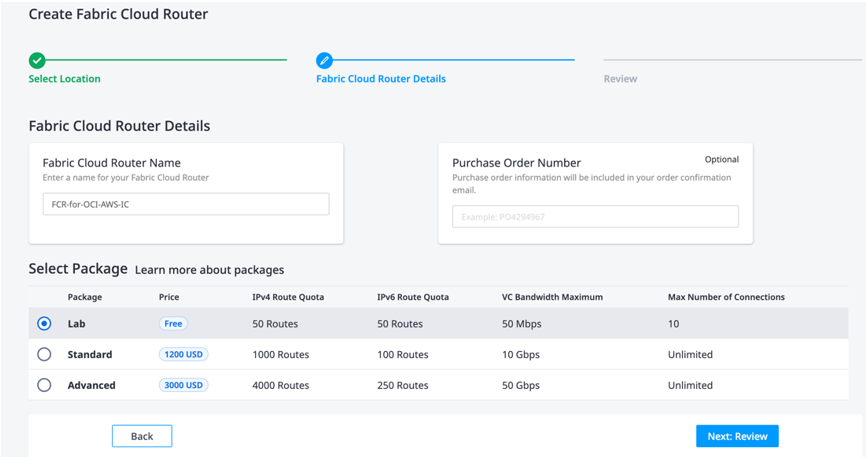Click the 3000 USD price badge
The image size is (867, 457).
tap(183, 385)
